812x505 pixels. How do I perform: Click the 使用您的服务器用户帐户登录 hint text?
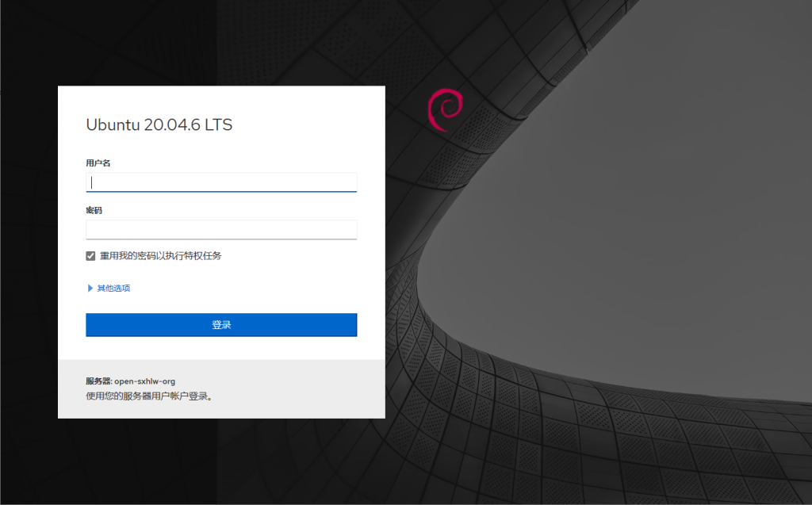pyautogui.click(x=149, y=395)
